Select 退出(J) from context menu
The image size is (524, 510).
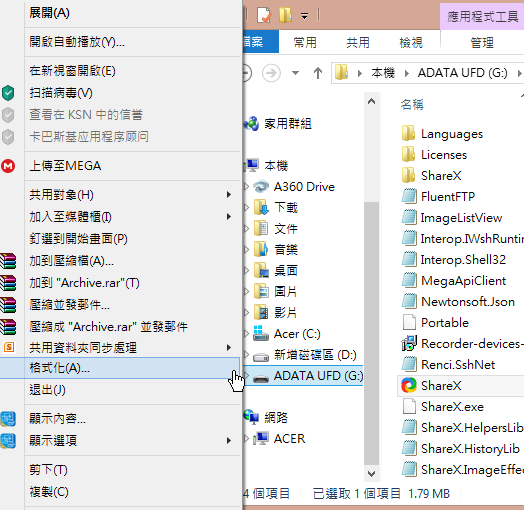(x=120, y=390)
